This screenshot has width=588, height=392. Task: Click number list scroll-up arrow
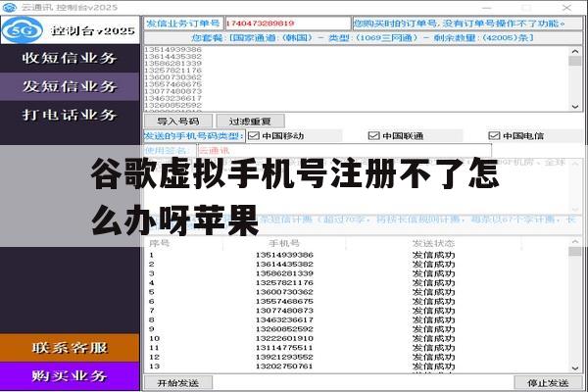click(x=575, y=51)
